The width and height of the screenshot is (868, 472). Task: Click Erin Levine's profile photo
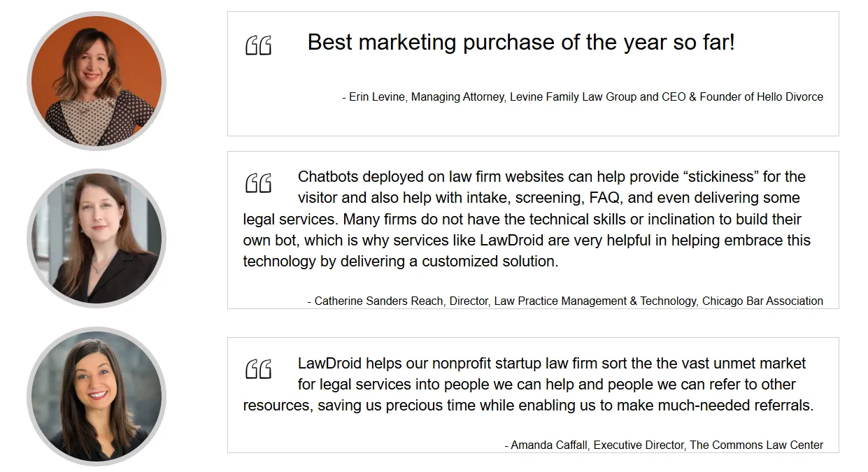(97, 80)
